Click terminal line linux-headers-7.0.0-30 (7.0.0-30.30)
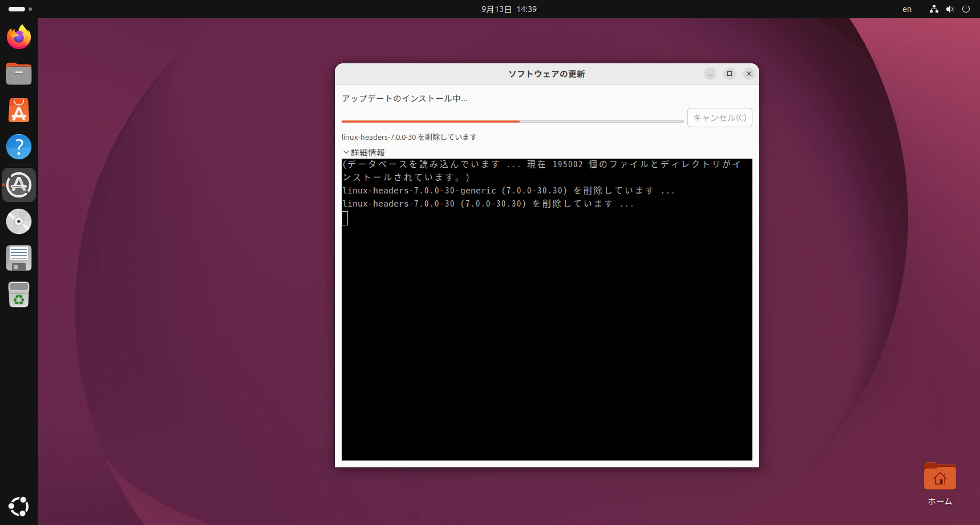The height and width of the screenshot is (525, 980). [x=488, y=204]
